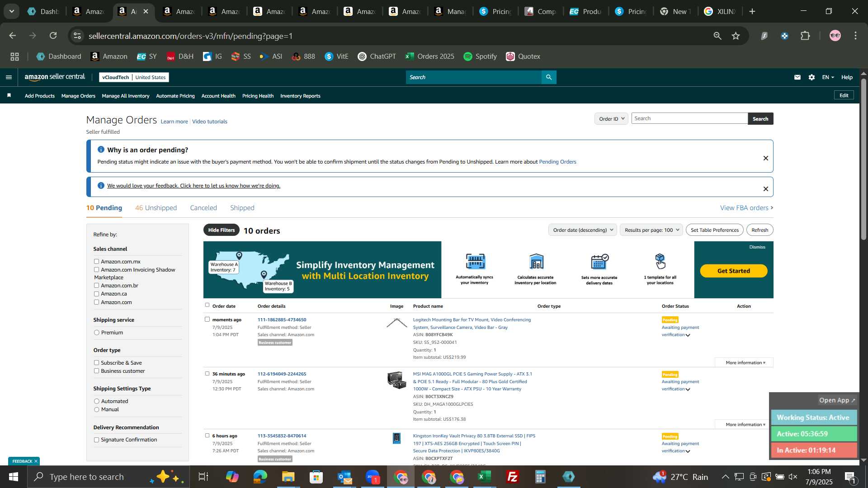This screenshot has height=488, width=868.
Task: Open the Order date sort dropdown
Action: coord(583,230)
